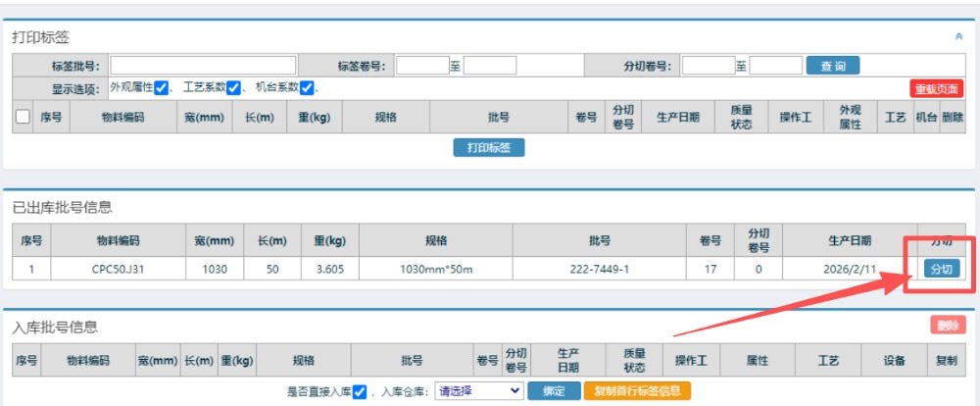Image resolution: width=980 pixels, height=406 pixels.
Task: Click the 分切卷号 start input field
Action: tap(708, 66)
